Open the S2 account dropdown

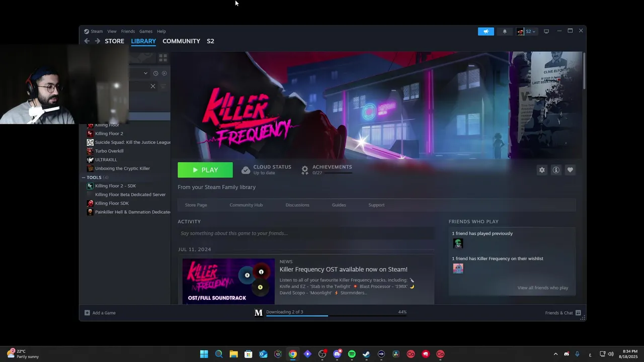pos(527,31)
